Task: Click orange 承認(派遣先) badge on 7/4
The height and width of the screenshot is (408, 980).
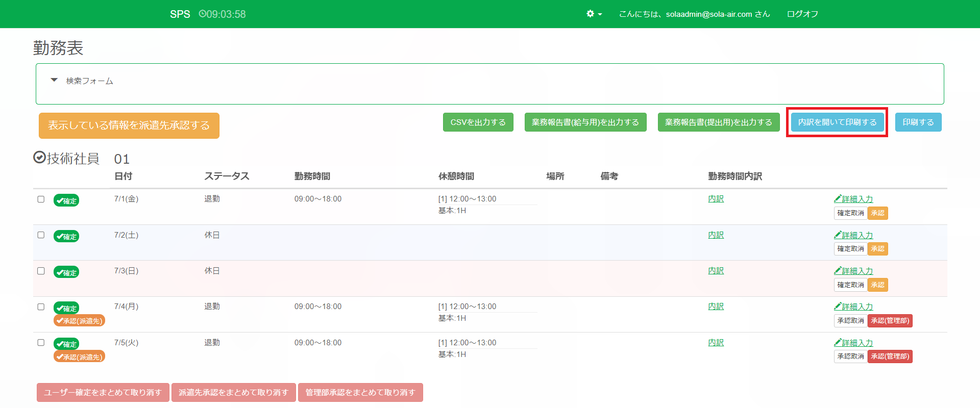Action: (79, 321)
